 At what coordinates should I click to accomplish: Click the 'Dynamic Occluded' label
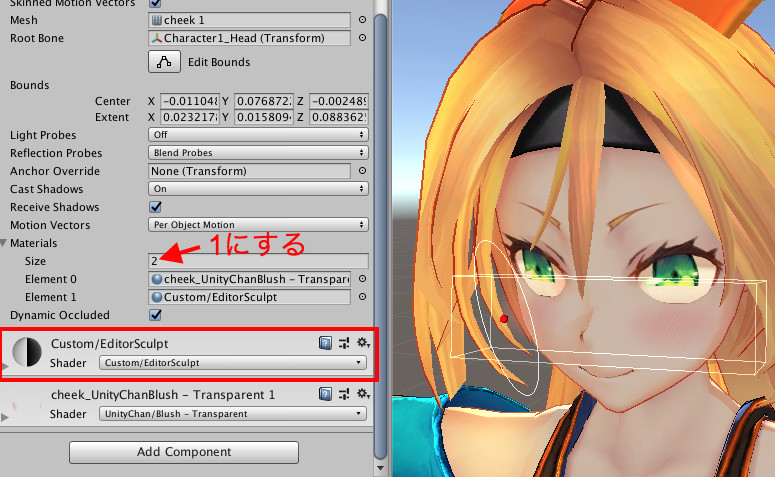coord(60,315)
